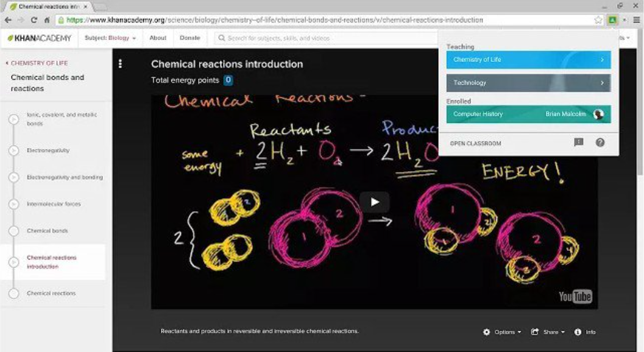Click the address bar URL
Screen dimensions: 644x352
click(274, 19)
